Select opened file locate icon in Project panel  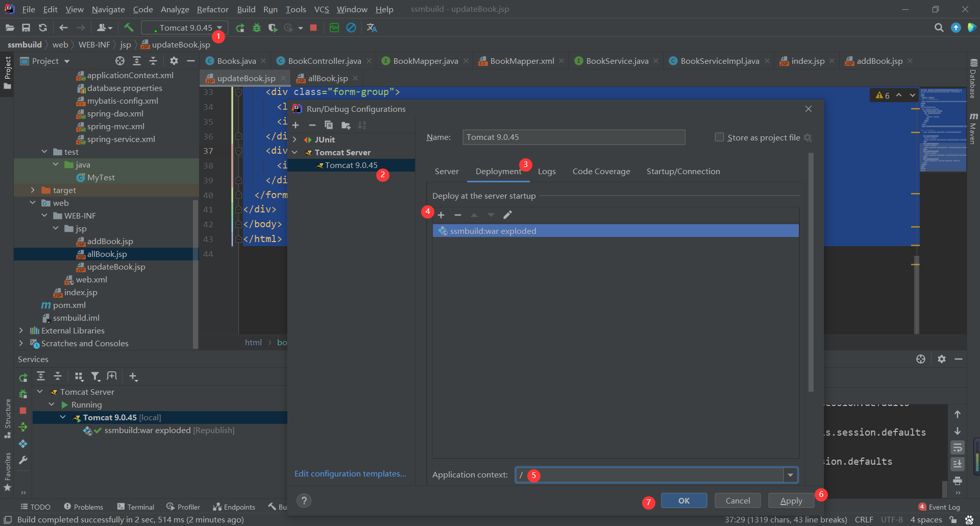point(120,61)
